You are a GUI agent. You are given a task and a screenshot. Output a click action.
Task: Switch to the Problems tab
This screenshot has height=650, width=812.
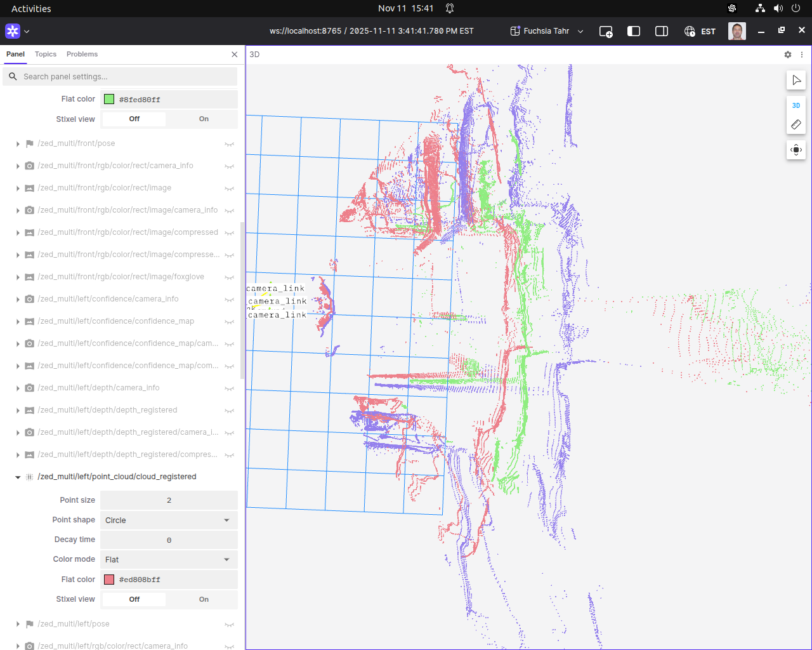(x=82, y=55)
